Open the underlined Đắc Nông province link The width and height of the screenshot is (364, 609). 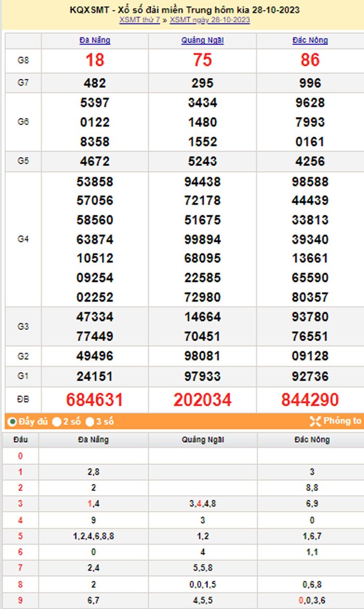click(310, 40)
